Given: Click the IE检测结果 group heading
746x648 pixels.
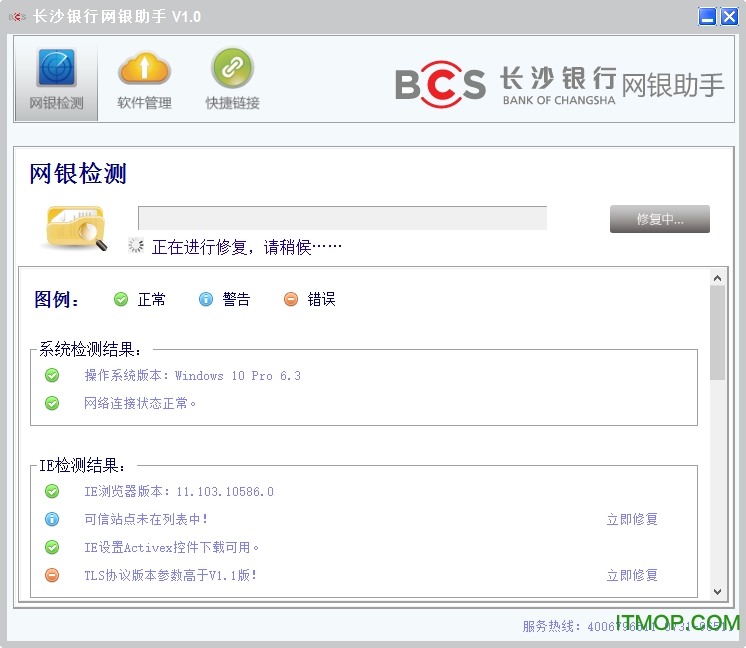Looking at the screenshot, I should pos(82,465).
